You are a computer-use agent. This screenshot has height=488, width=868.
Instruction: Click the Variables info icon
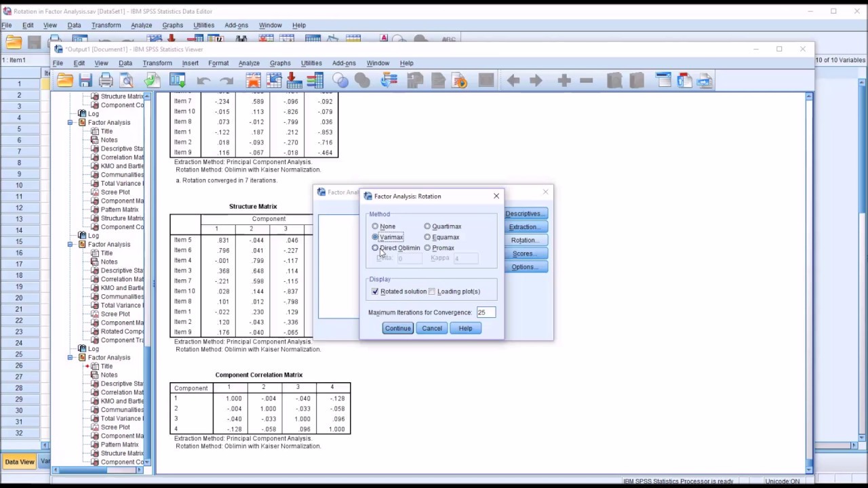[x=315, y=81]
